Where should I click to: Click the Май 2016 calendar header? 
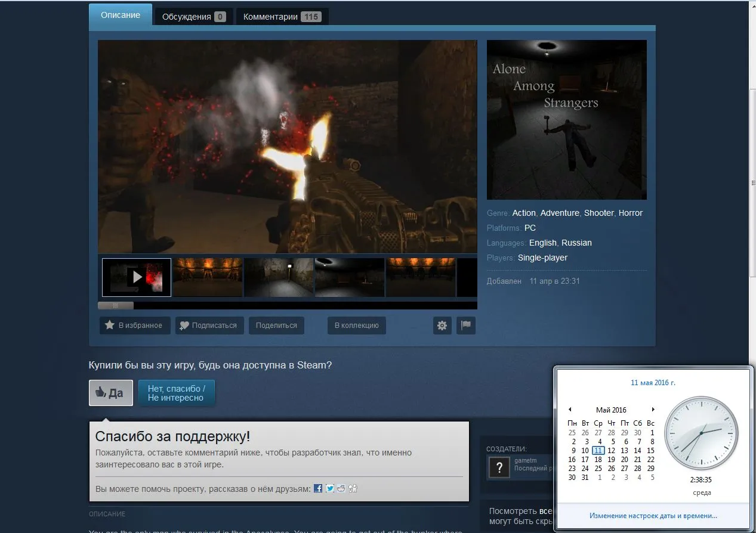tap(611, 410)
